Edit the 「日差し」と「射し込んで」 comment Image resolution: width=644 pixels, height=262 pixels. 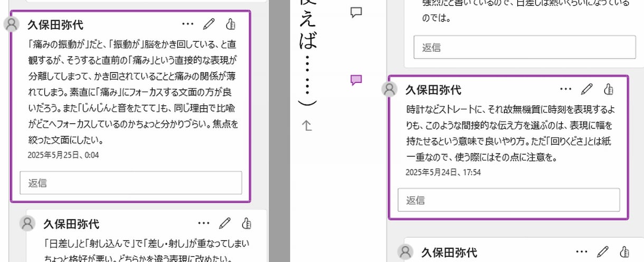tap(225, 224)
